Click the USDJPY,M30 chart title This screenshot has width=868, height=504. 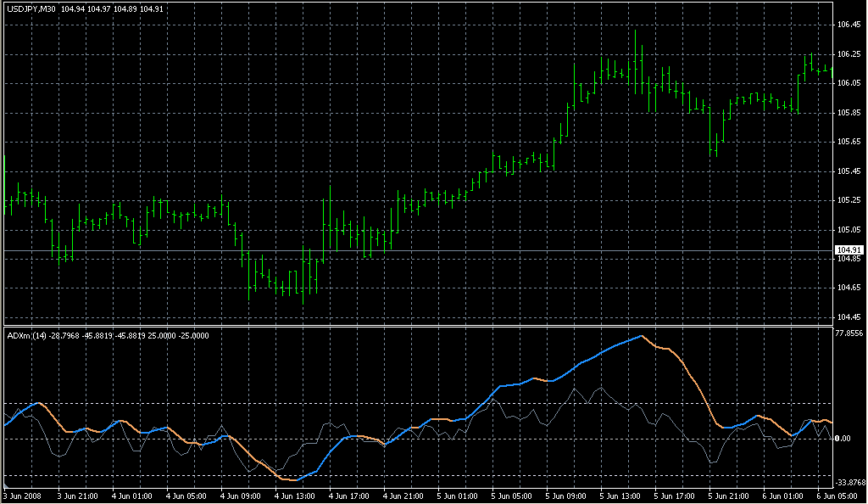[31, 9]
